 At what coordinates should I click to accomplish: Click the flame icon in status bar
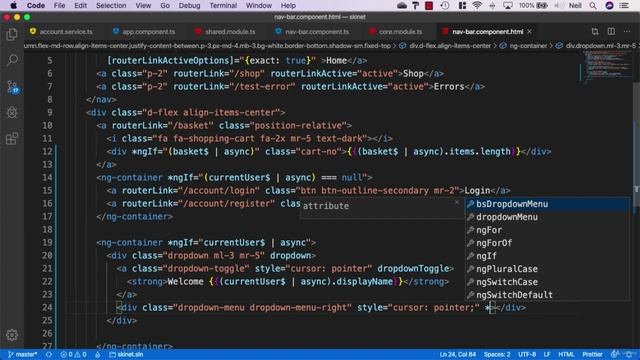98,354
